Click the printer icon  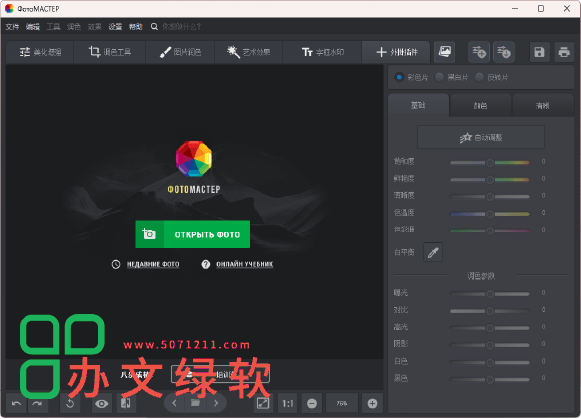click(564, 52)
